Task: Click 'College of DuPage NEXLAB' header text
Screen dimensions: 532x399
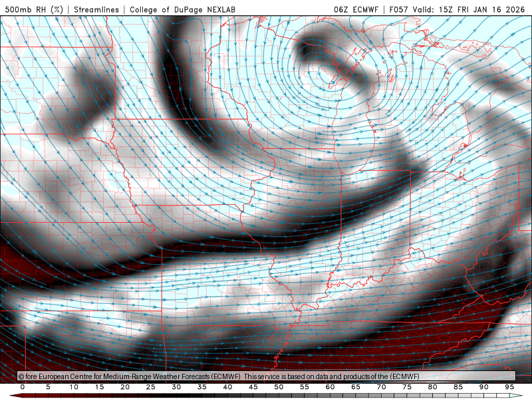Action: (x=182, y=9)
